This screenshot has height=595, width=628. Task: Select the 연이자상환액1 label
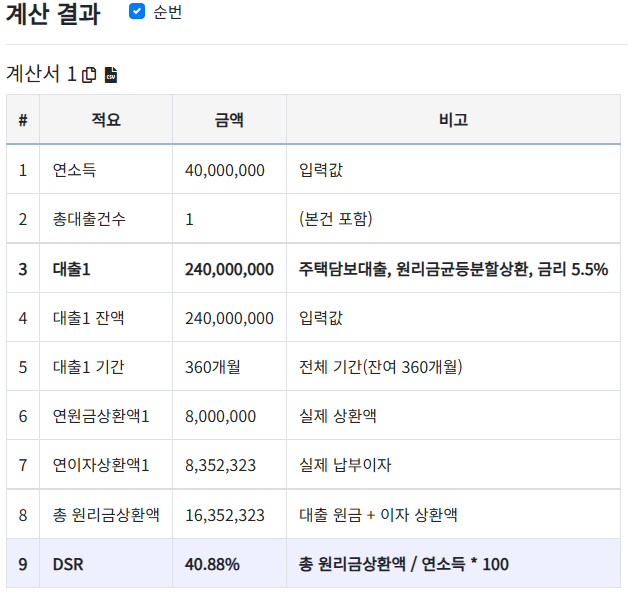tap(101, 465)
